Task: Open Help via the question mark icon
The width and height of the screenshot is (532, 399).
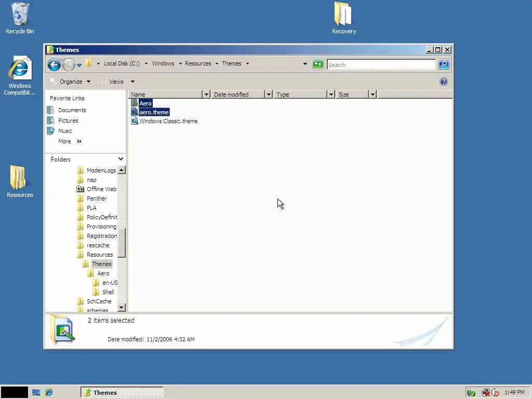Action: (444, 82)
